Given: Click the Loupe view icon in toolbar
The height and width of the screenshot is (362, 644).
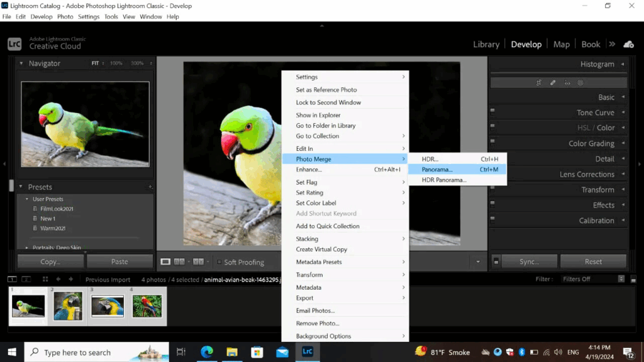Looking at the screenshot, I should pos(165,261).
